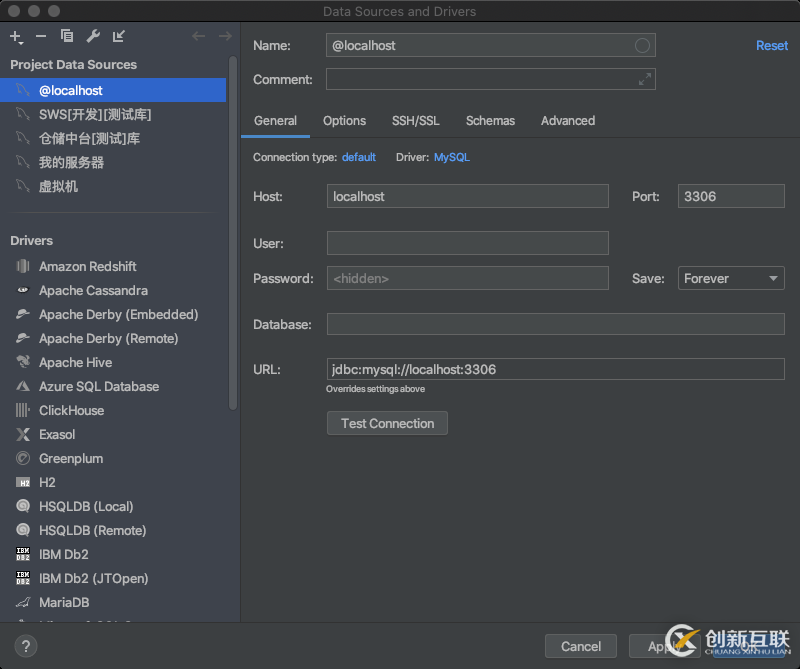Click the H2 driver icon
Image resolution: width=800 pixels, height=669 pixels.
point(23,482)
